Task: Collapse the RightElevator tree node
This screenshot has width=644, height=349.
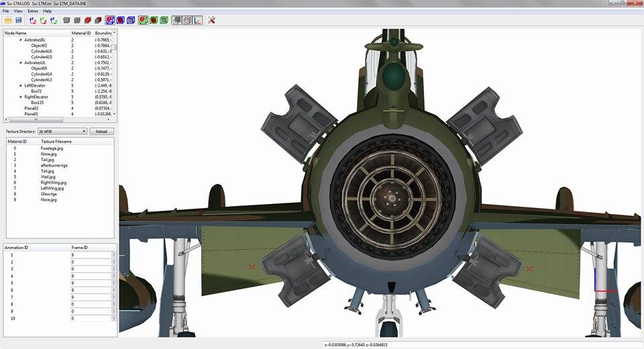Action: [21, 97]
